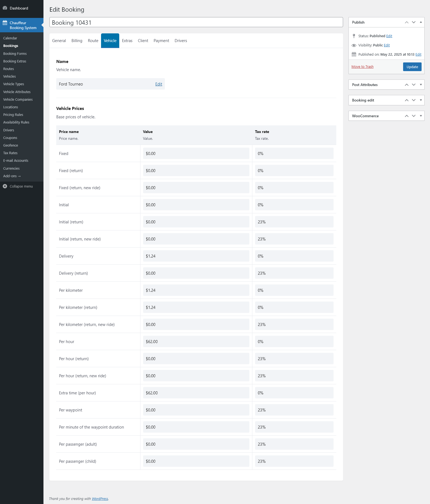430x504 pixels.
Task: Move the Post Attributes panel up
Action: point(407,85)
